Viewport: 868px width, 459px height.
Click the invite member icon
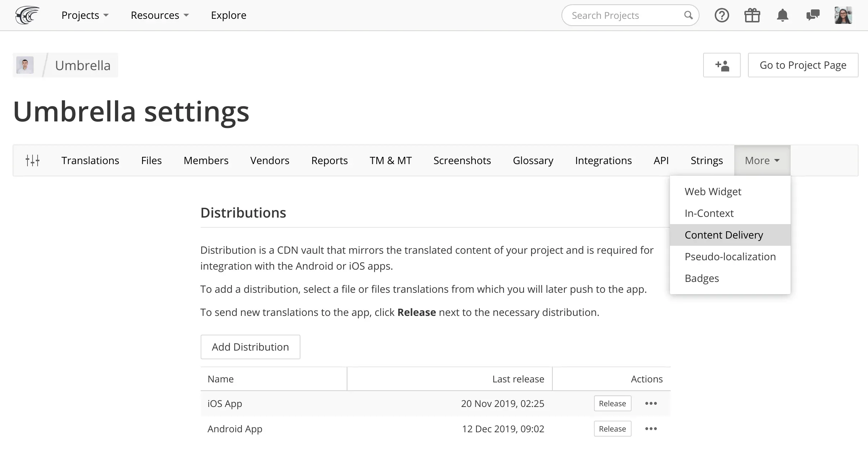(722, 65)
